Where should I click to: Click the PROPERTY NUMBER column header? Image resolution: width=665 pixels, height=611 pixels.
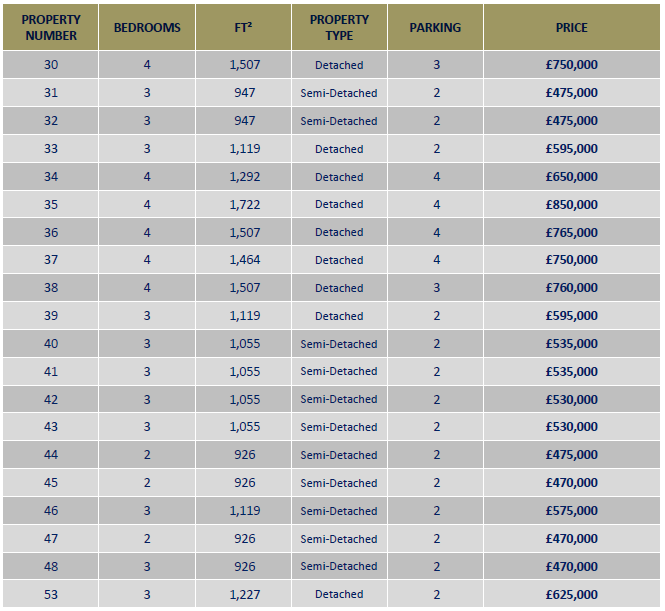51,27
